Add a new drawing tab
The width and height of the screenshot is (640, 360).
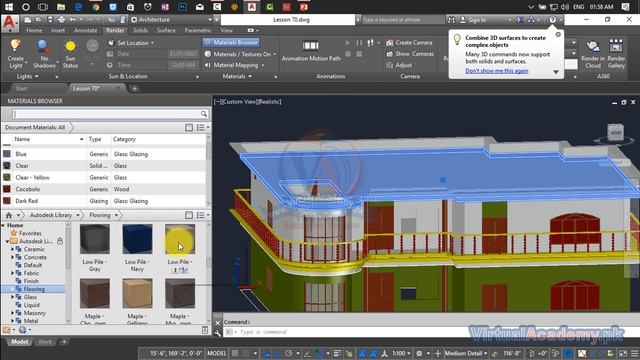click(x=135, y=88)
